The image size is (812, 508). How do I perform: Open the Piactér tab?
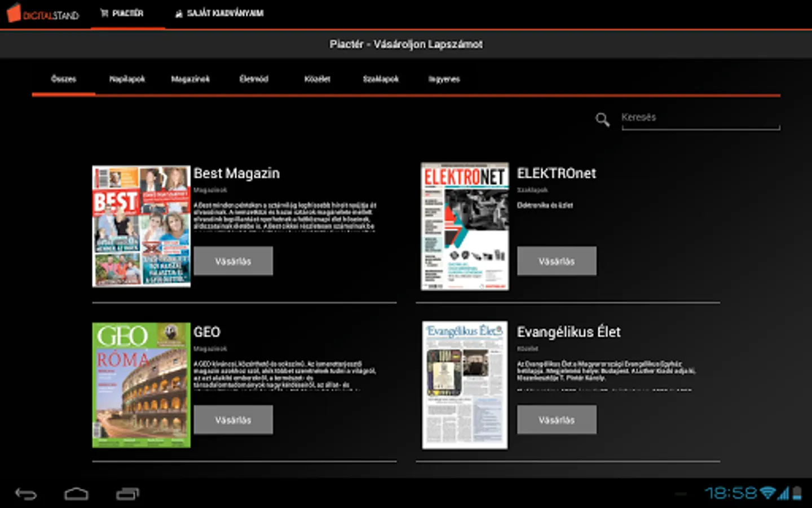point(122,13)
